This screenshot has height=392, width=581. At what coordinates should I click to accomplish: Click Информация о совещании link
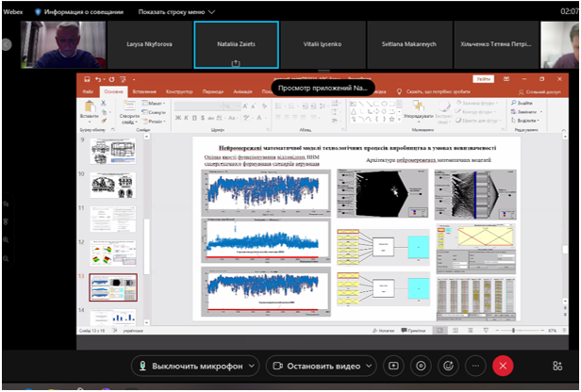tap(82, 12)
